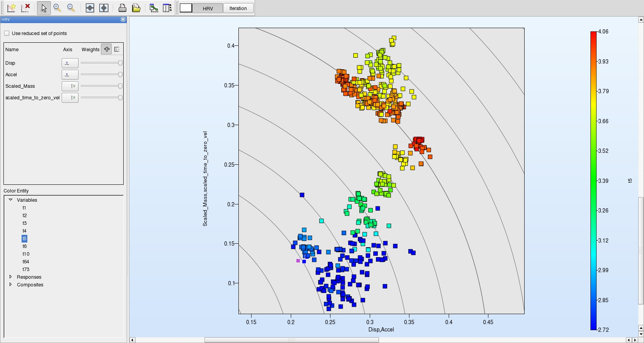
Task: Toggle the axis button for Scaled_Mass
Action: click(x=70, y=86)
